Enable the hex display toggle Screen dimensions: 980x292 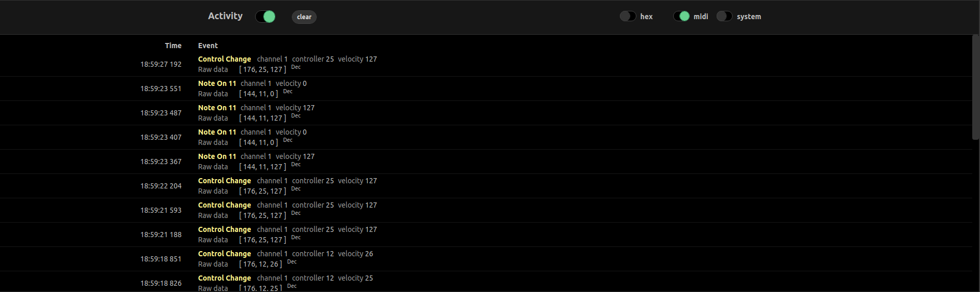[x=628, y=17]
